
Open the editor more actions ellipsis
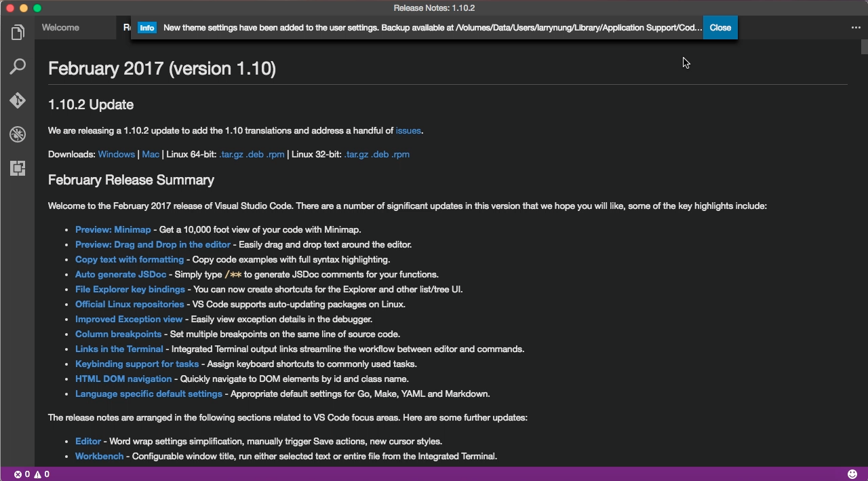(856, 28)
